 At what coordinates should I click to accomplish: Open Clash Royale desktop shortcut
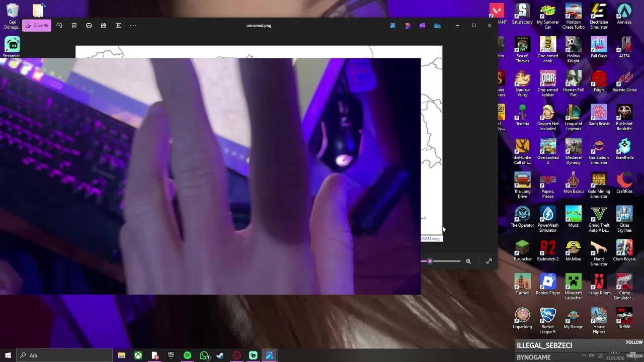click(624, 250)
